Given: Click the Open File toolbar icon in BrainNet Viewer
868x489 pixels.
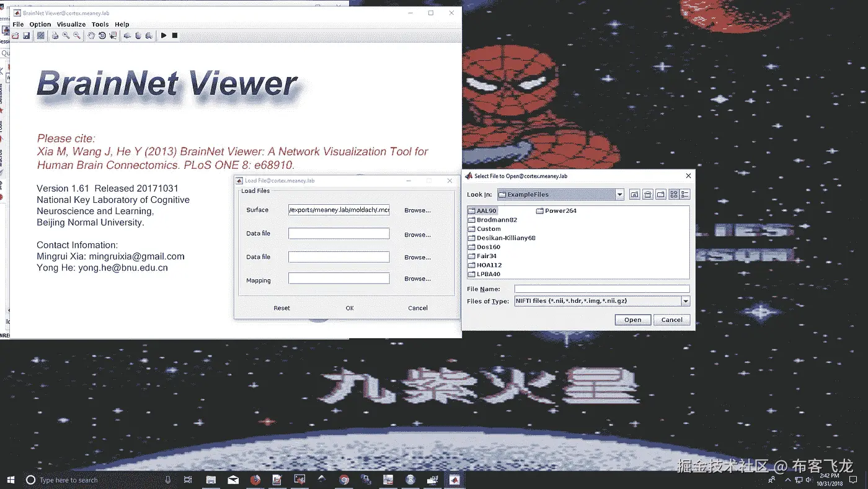Looking at the screenshot, I should pyautogui.click(x=15, y=36).
